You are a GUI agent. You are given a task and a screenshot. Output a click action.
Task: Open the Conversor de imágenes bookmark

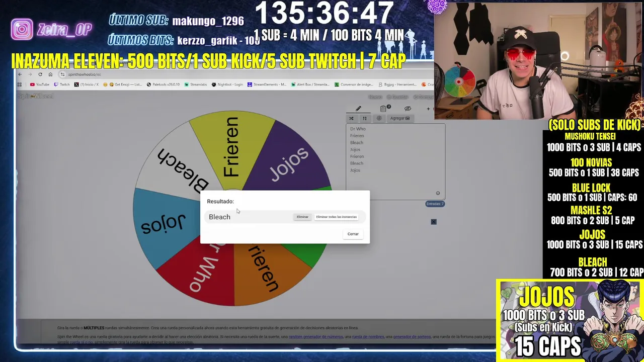point(354,84)
